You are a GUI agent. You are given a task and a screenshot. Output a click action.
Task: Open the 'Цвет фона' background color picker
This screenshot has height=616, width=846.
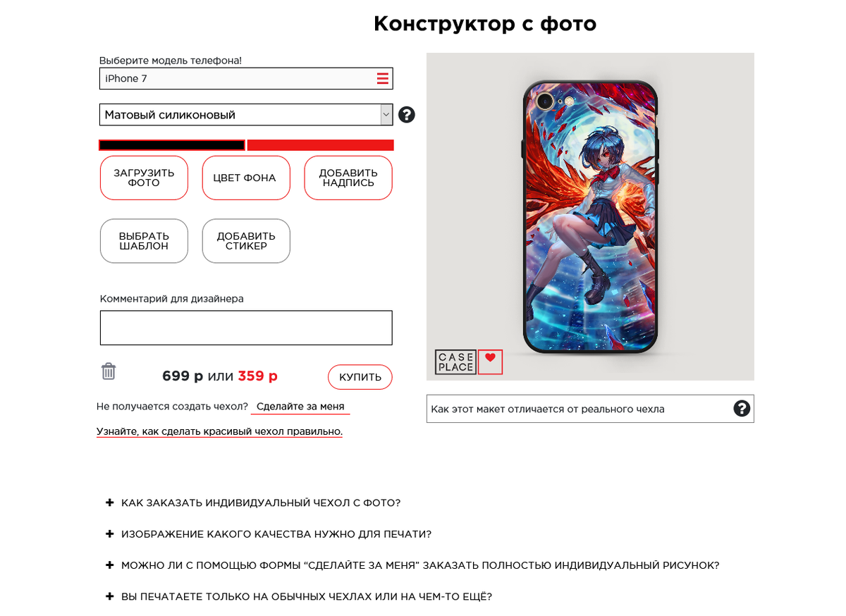point(246,178)
